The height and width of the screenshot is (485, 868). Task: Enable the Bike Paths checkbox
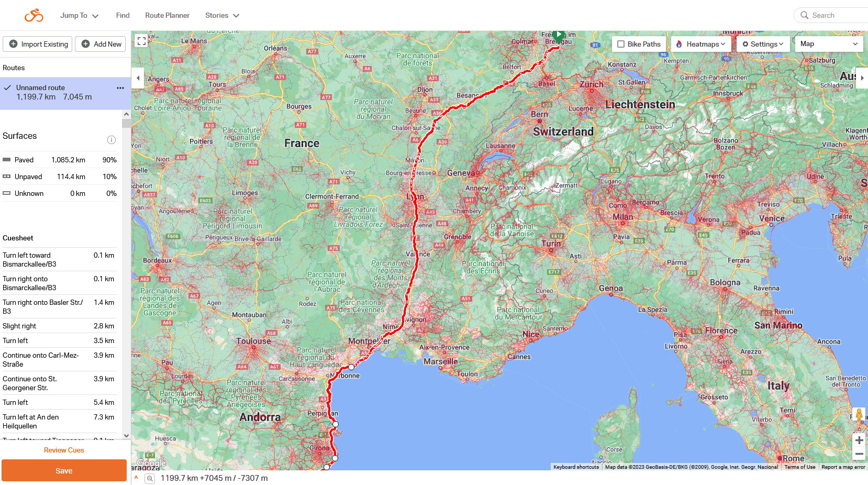(621, 44)
